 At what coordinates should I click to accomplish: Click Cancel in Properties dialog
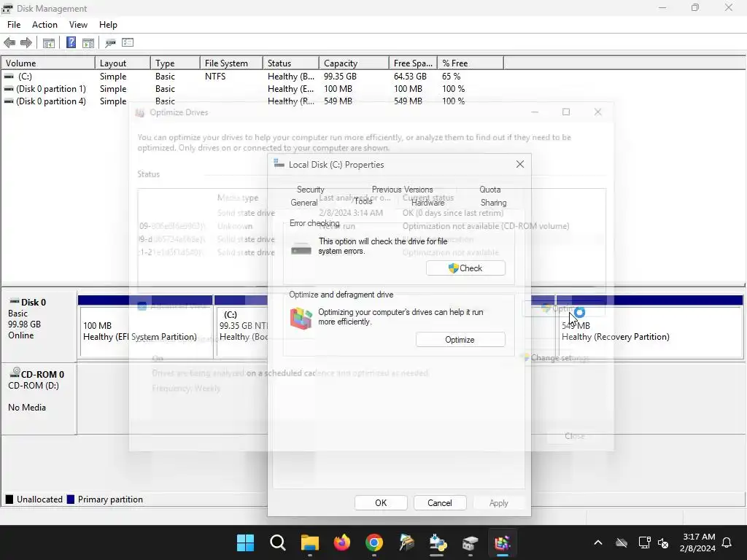[x=440, y=503]
